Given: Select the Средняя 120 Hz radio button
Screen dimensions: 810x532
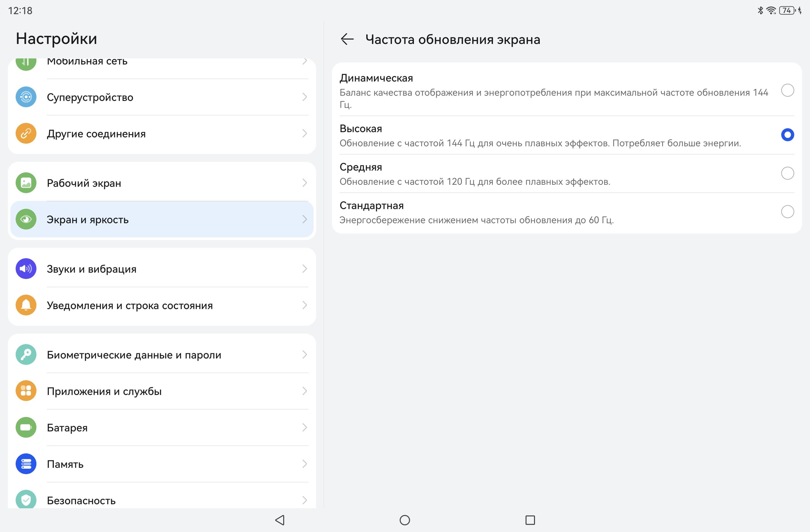Looking at the screenshot, I should [x=787, y=173].
